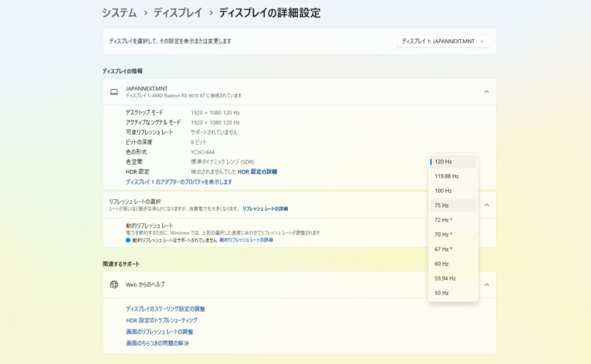Click the globe icon next to Web からのヘルプ

click(114, 284)
